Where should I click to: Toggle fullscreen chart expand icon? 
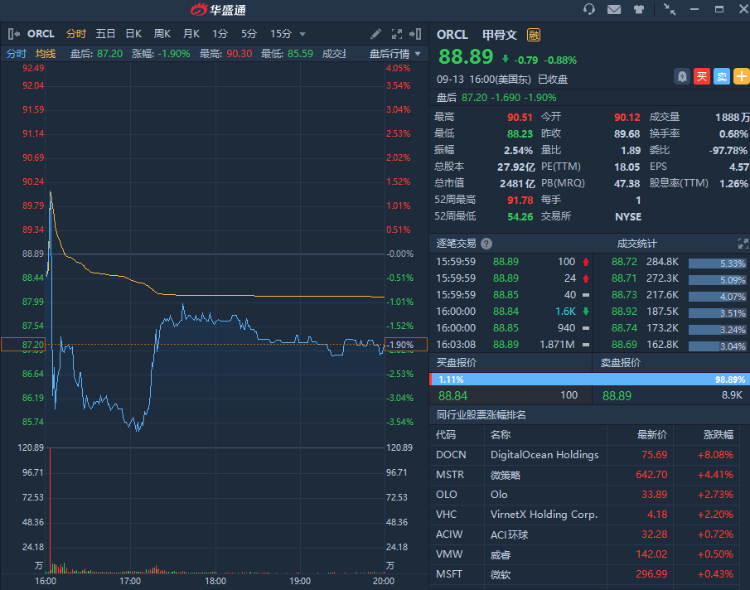pyautogui.click(x=397, y=34)
